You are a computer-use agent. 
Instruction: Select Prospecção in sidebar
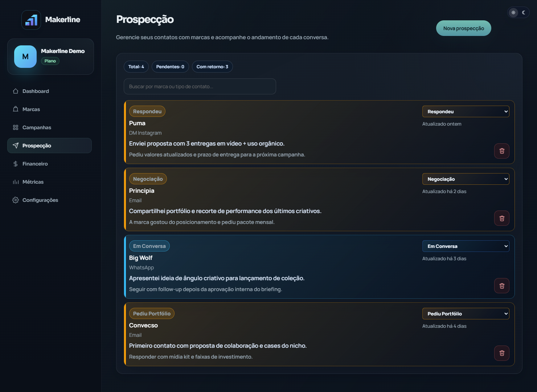coord(49,146)
